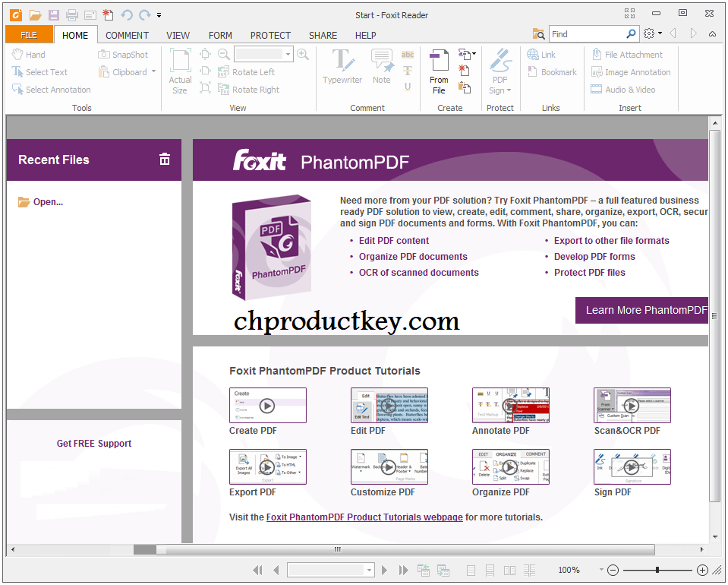The height and width of the screenshot is (585, 728).
Task: Click the text Highlight (abc) icon
Action: (x=408, y=55)
